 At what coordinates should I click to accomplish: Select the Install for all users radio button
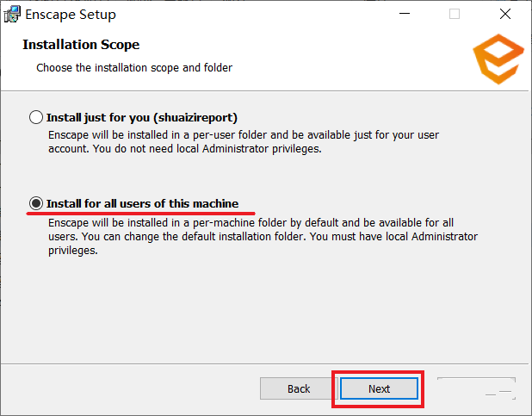[x=36, y=203]
